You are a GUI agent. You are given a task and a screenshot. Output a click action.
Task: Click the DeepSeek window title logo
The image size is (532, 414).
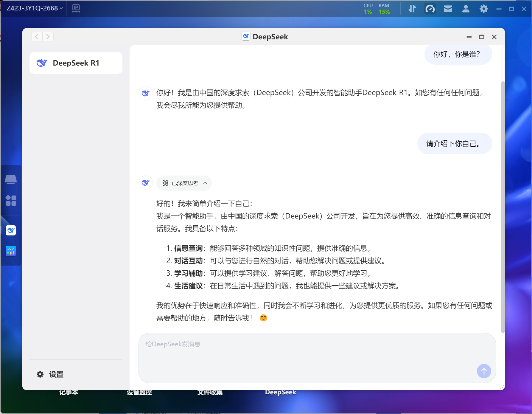coord(246,36)
